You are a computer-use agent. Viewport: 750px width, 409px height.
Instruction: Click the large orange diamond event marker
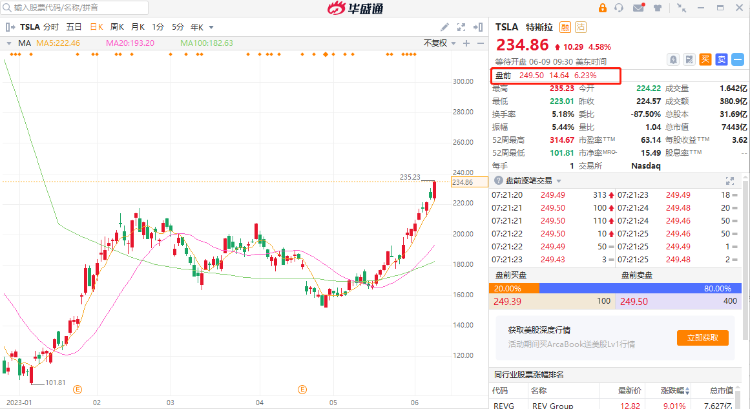[x=325, y=55]
